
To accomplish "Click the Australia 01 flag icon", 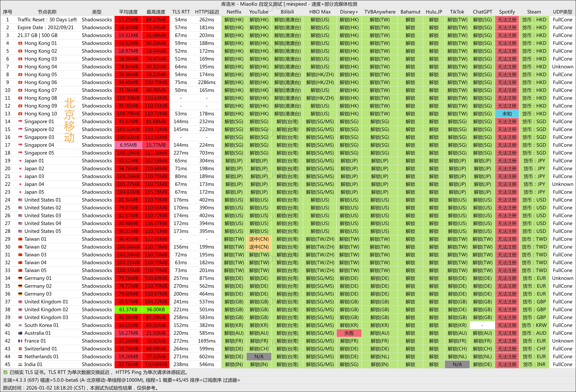I will coord(20,333).
